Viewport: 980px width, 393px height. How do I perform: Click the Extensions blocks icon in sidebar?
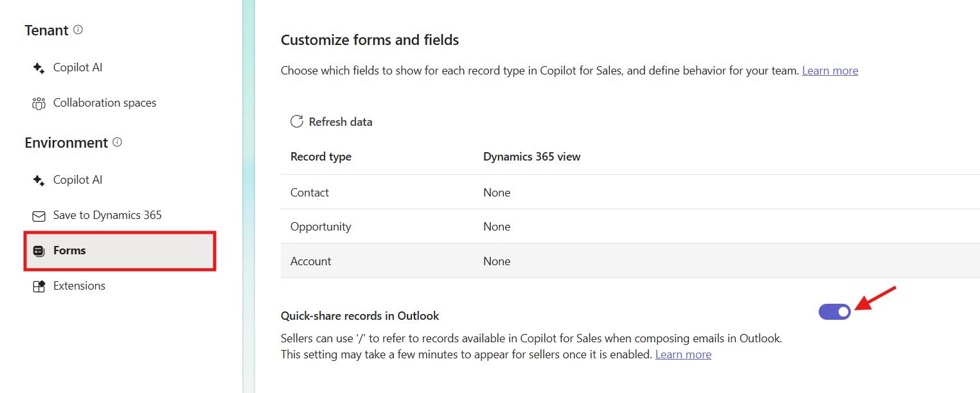pos(39,286)
